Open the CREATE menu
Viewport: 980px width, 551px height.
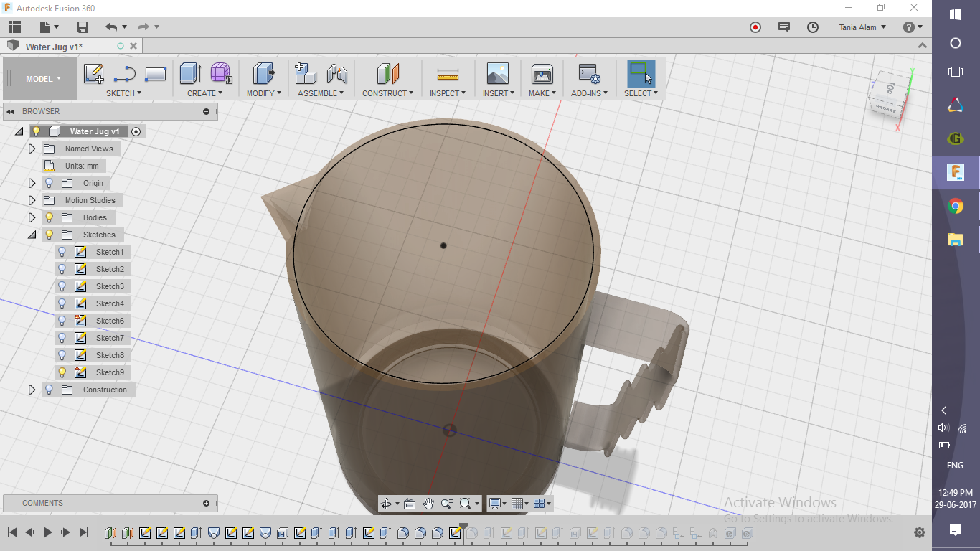(204, 93)
